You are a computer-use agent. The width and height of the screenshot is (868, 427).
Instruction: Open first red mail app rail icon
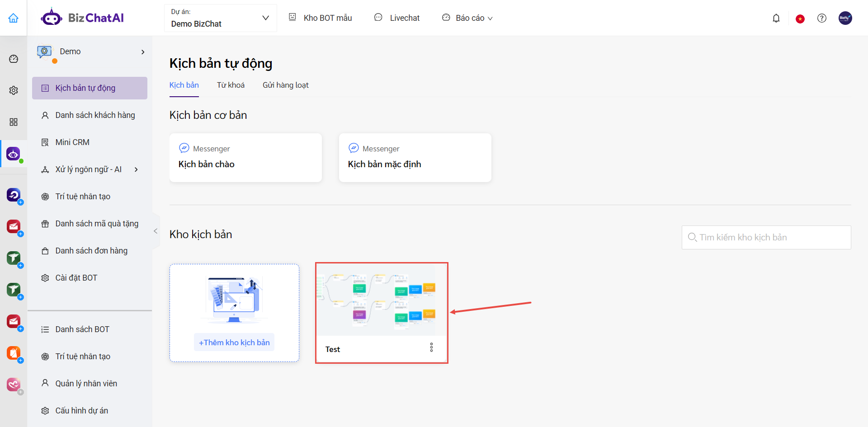point(14,226)
